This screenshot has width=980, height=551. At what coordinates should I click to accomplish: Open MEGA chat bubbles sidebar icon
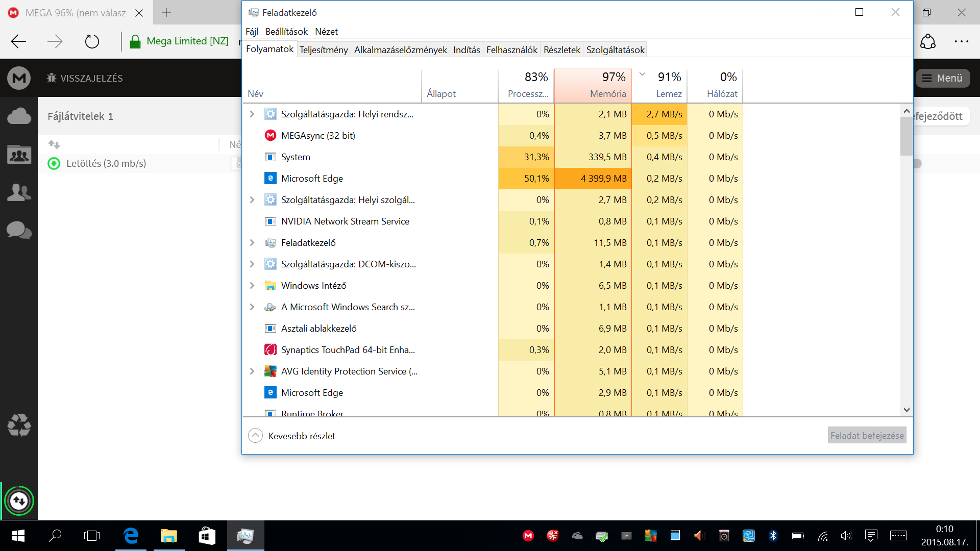(19, 230)
